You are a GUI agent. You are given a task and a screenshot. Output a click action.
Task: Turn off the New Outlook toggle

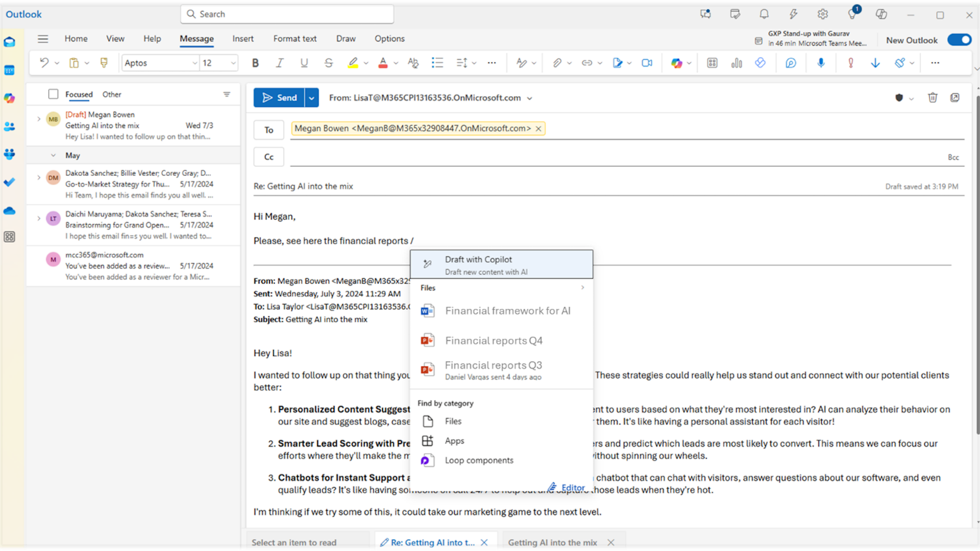pos(959,40)
